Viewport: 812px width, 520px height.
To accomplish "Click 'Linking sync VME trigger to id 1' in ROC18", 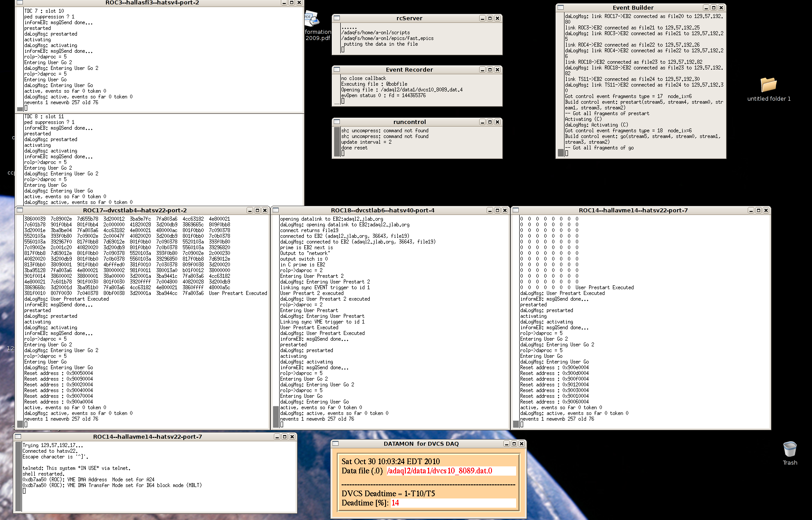I will [x=322, y=322].
